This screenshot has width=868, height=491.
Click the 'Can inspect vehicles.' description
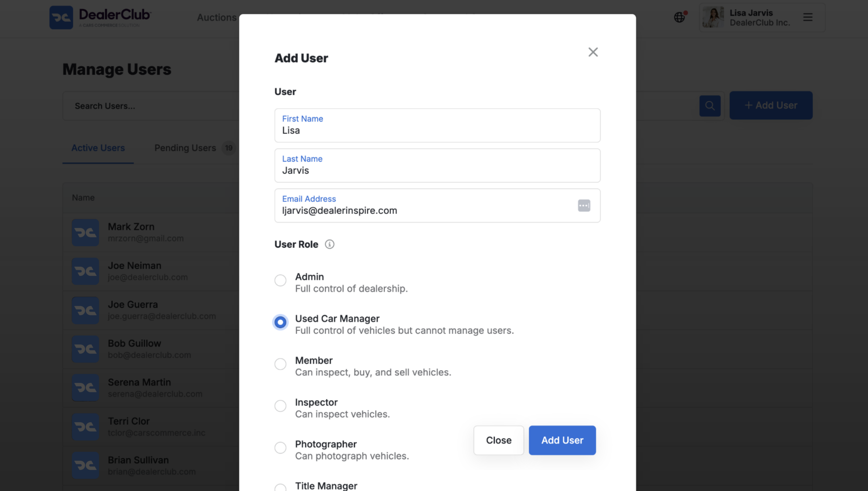[x=342, y=414]
